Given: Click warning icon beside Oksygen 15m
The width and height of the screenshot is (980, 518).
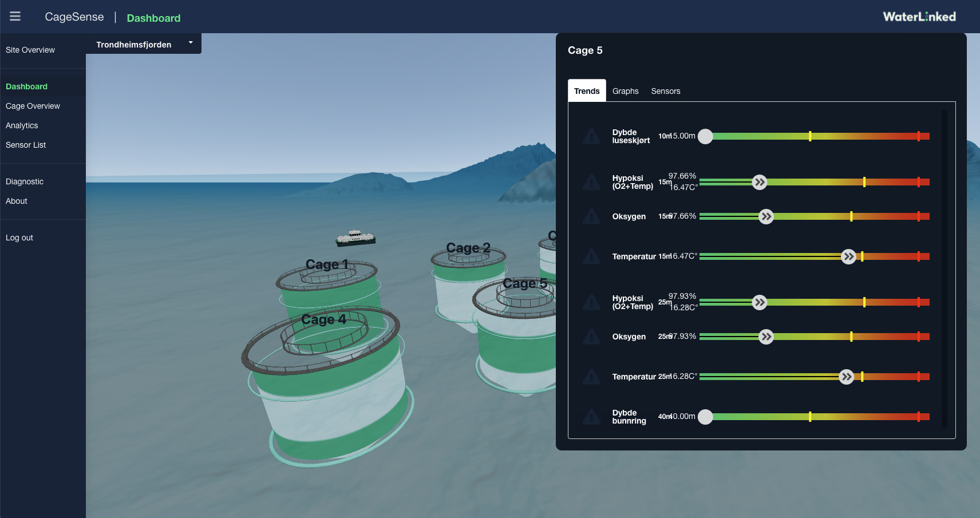Looking at the screenshot, I should click(591, 216).
